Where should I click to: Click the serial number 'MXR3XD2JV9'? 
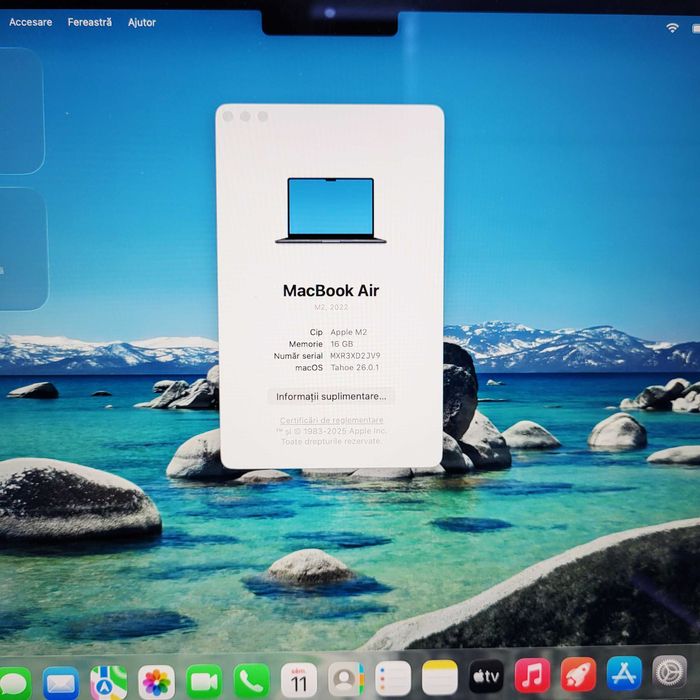[355, 356]
